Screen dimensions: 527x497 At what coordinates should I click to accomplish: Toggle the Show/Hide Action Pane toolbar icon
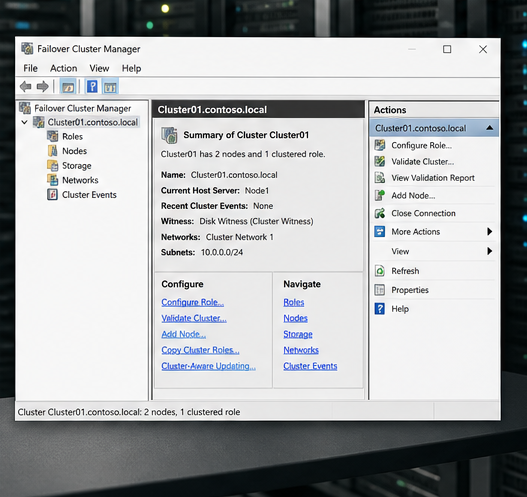(x=110, y=87)
